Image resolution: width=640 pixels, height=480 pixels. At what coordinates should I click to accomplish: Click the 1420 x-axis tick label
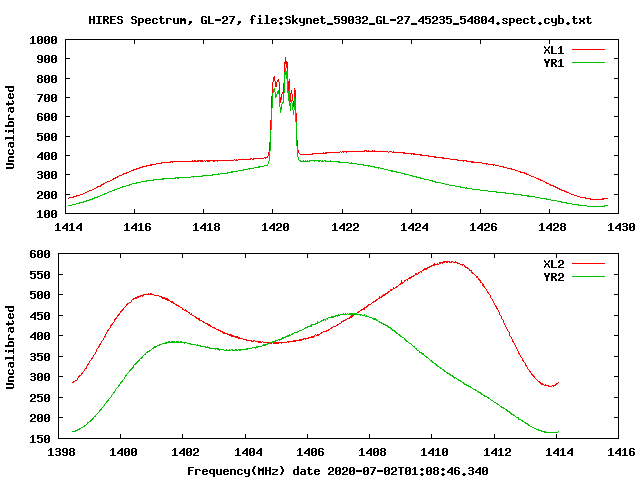click(x=275, y=227)
